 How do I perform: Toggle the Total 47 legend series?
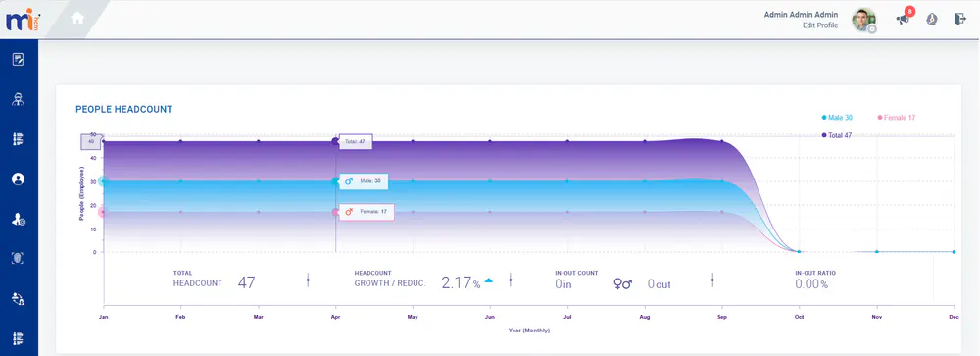coord(836,135)
